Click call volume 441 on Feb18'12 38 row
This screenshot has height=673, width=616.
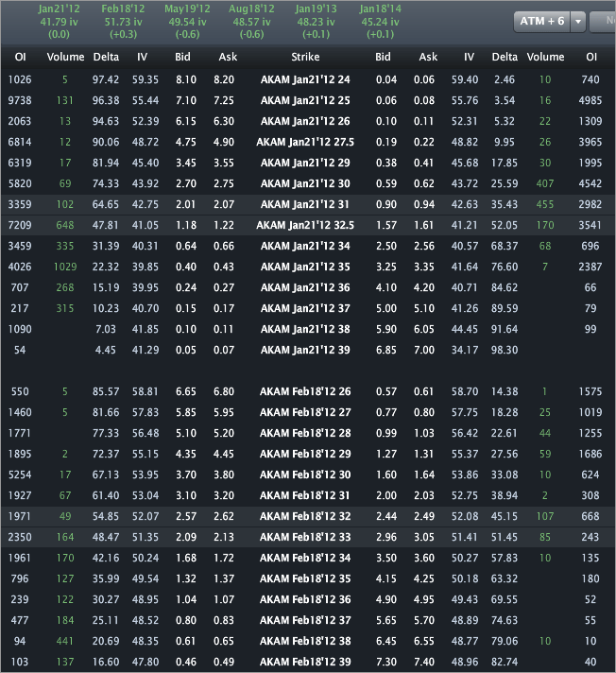(x=65, y=642)
